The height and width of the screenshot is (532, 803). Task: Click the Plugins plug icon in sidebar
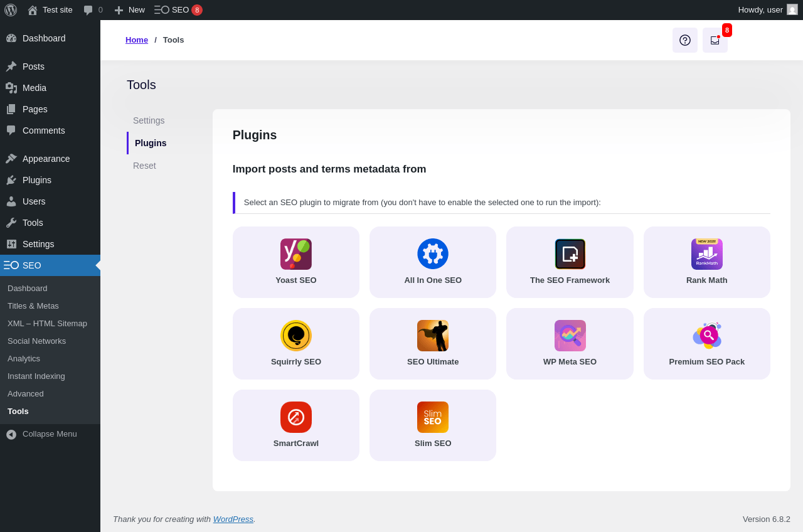11,180
